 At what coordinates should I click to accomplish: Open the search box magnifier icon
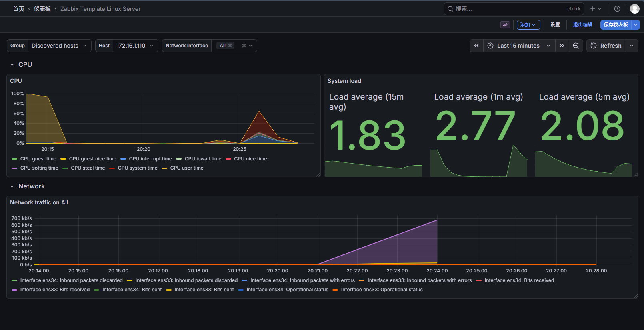click(450, 9)
